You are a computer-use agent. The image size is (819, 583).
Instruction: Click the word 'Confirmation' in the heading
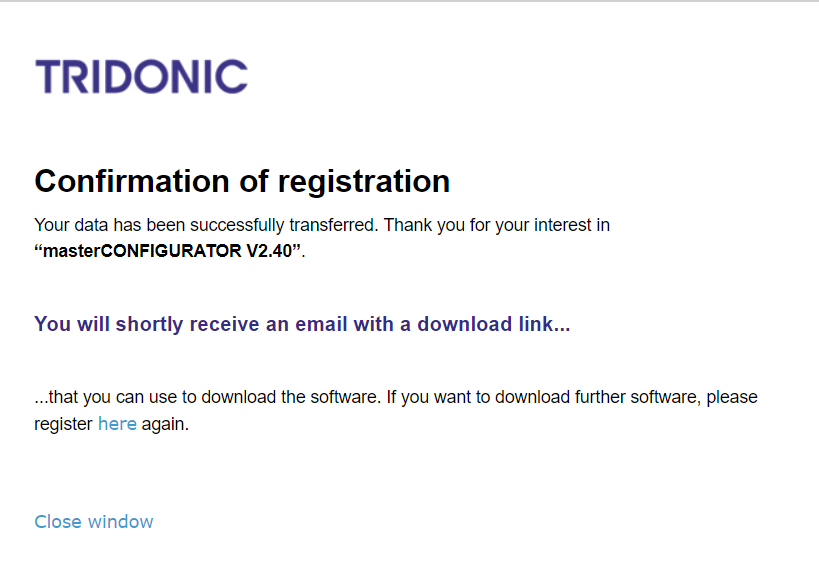(132, 181)
